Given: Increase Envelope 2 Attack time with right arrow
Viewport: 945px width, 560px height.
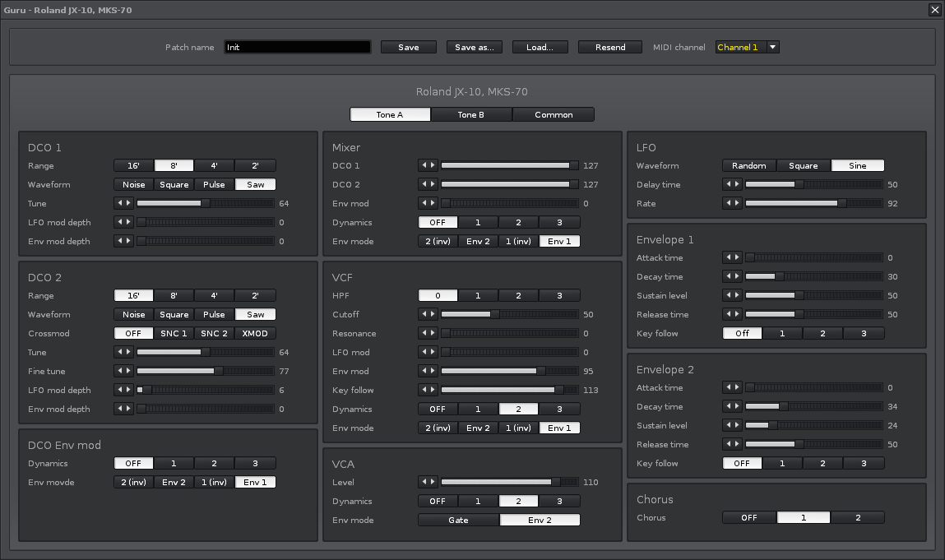Looking at the screenshot, I should pyautogui.click(x=736, y=387).
